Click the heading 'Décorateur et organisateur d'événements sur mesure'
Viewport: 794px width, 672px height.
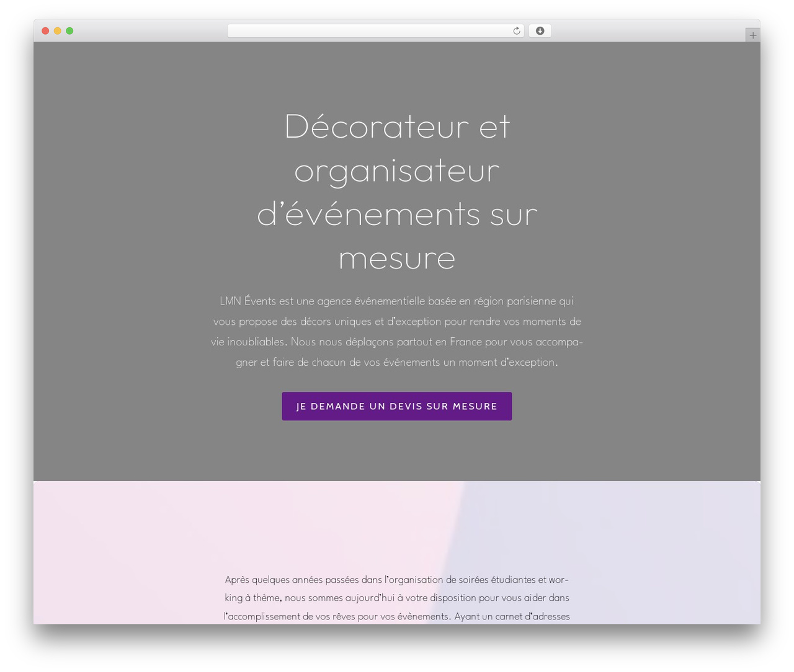click(397, 192)
